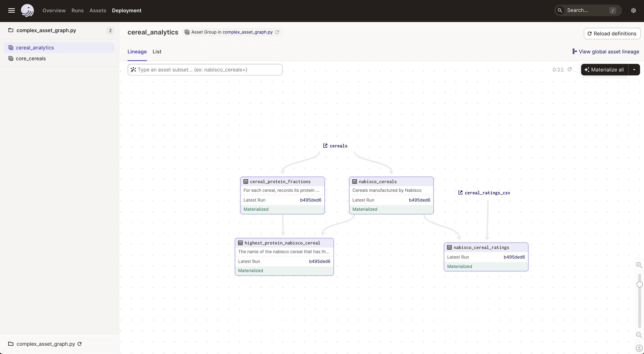The height and width of the screenshot is (354, 644).
Task: Click the Dagster logo icon
Action: [27, 10]
